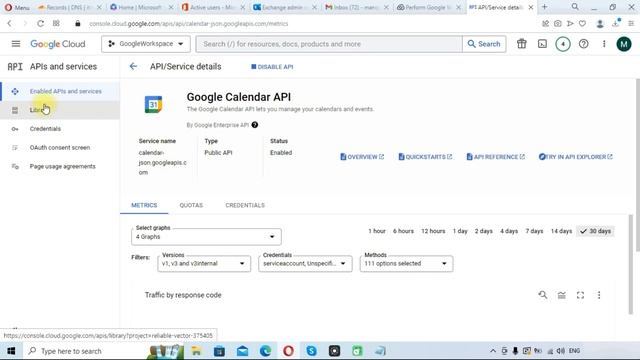Open the GoogleWorkspace project selector
Image resolution: width=640 pixels, height=360 pixels.
coord(146,44)
